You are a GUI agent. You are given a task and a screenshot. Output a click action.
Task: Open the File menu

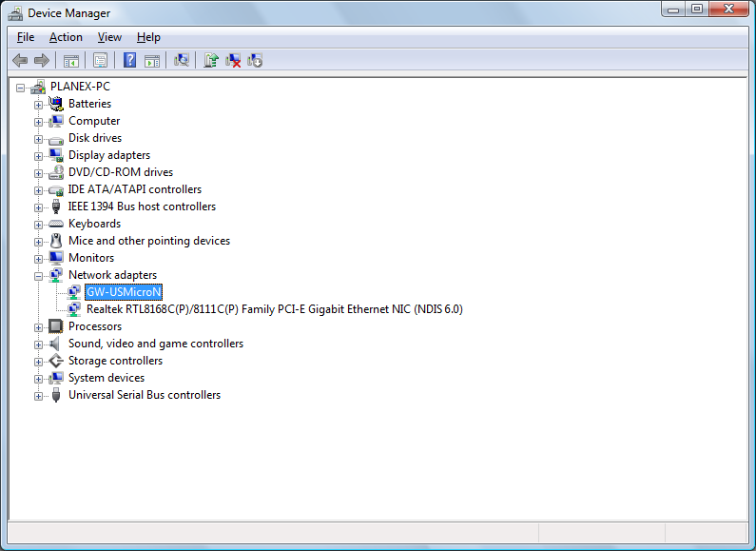click(x=26, y=37)
